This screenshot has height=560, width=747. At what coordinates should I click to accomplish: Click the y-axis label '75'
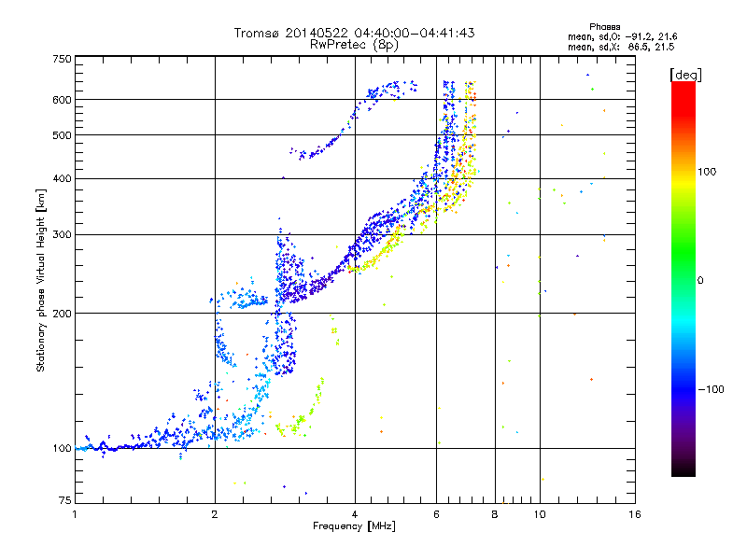(64, 500)
